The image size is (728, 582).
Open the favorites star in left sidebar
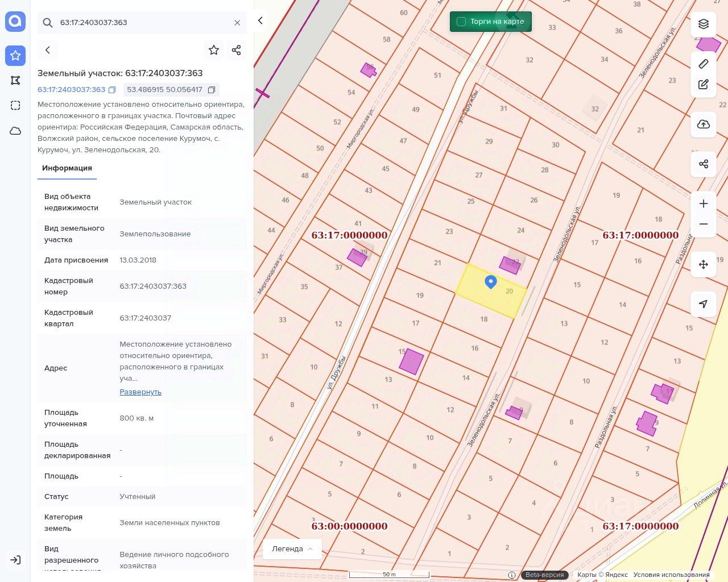tap(15, 55)
